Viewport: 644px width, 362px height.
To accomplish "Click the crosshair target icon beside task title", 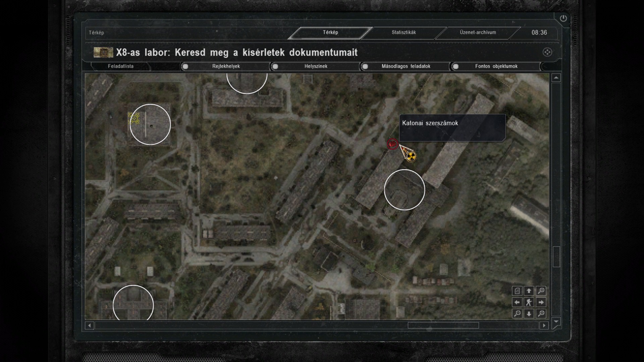I will pyautogui.click(x=547, y=52).
